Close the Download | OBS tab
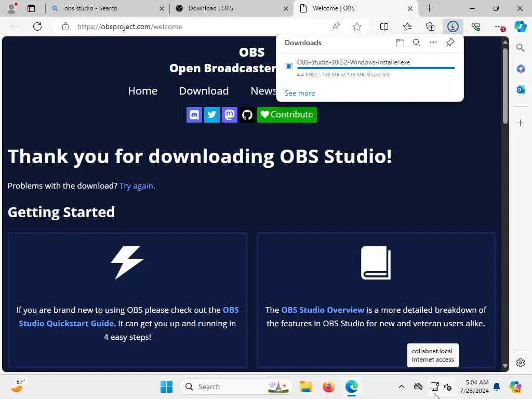Screen dimensions: 532x399 tap(286, 8)
